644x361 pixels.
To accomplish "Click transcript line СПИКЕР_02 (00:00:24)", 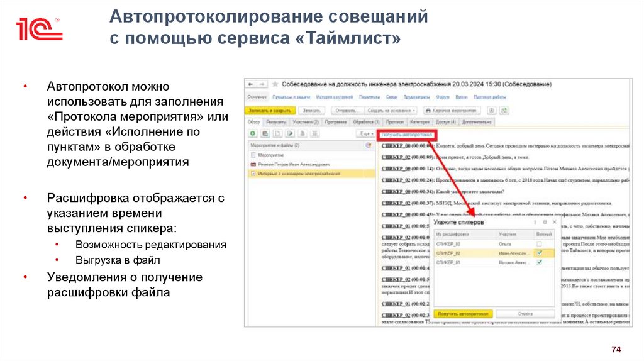I will (x=505, y=180).
